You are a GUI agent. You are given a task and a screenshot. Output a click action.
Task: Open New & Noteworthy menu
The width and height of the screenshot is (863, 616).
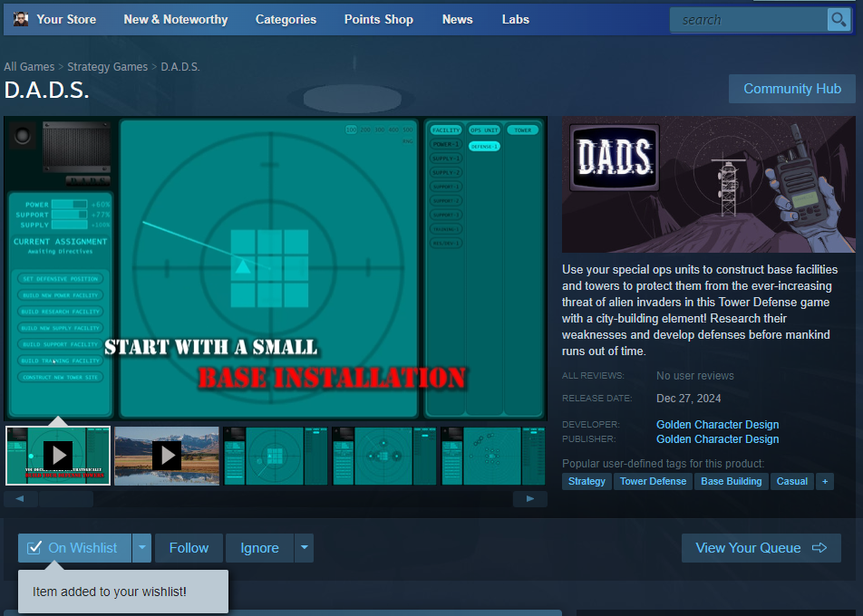tap(176, 19)
